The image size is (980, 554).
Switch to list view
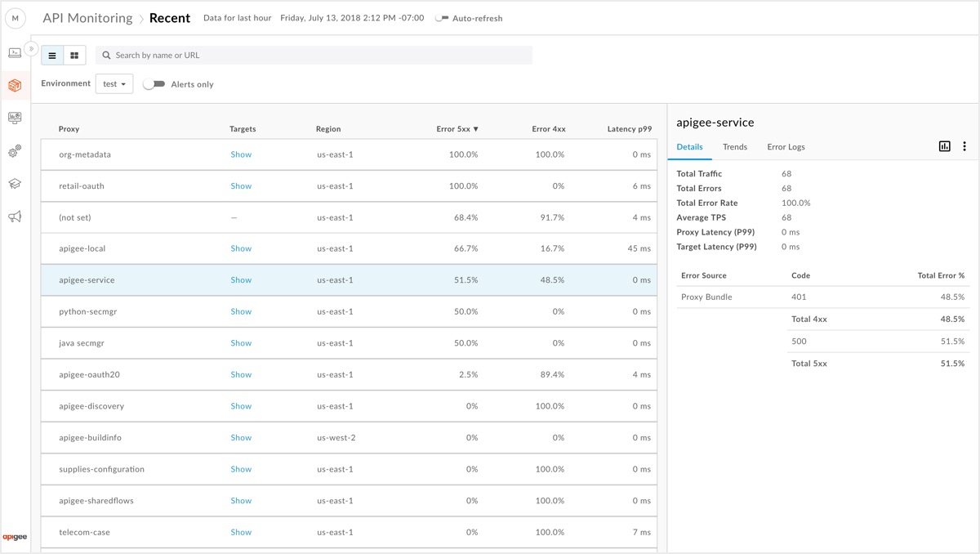tap(52, 56)
